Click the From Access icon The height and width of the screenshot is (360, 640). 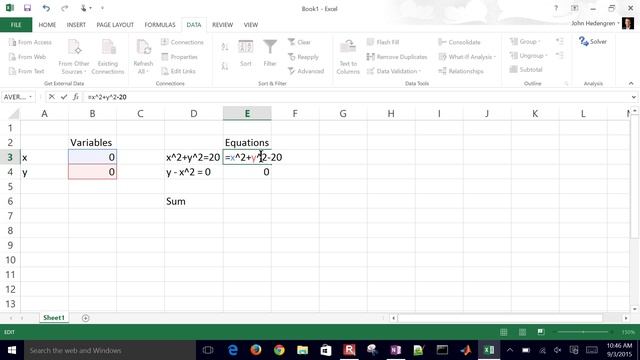(30, 42)
